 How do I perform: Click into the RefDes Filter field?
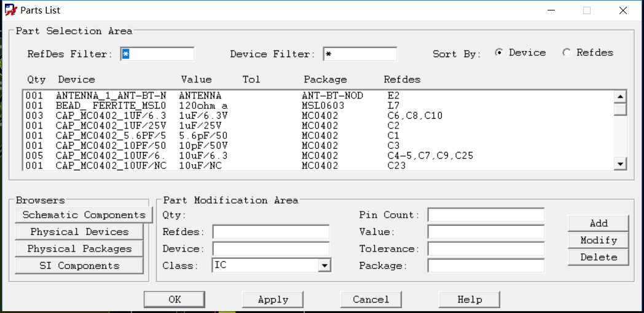157,54
